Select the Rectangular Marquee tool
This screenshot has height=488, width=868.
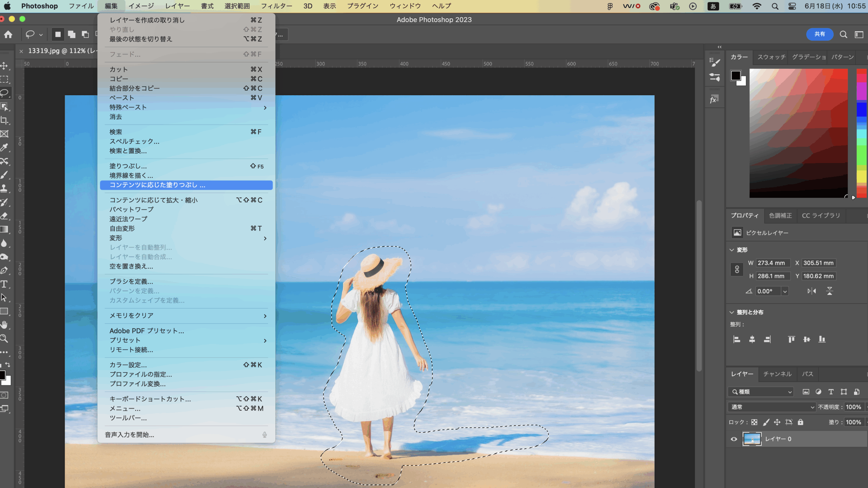4,79
